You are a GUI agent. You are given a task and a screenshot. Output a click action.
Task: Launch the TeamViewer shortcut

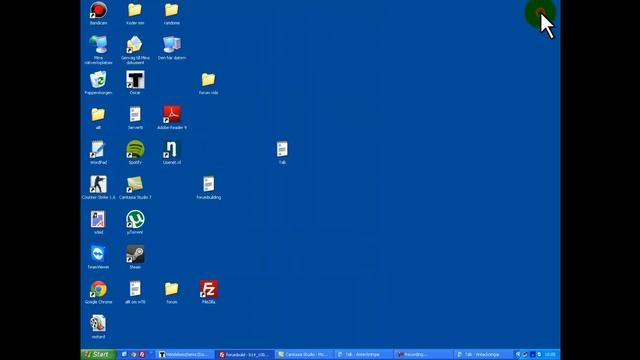(x=98, y=254)
